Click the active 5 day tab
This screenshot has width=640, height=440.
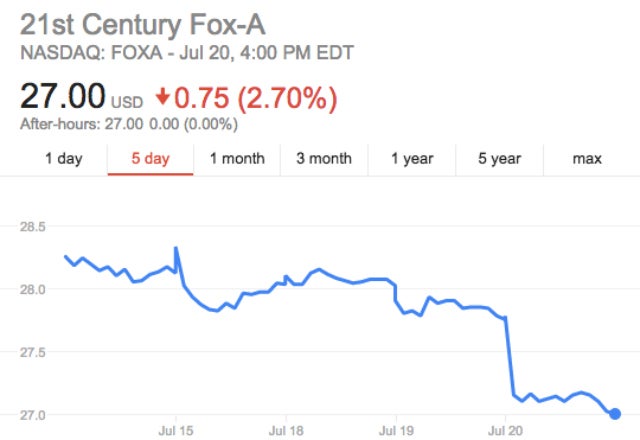[149, 158]
